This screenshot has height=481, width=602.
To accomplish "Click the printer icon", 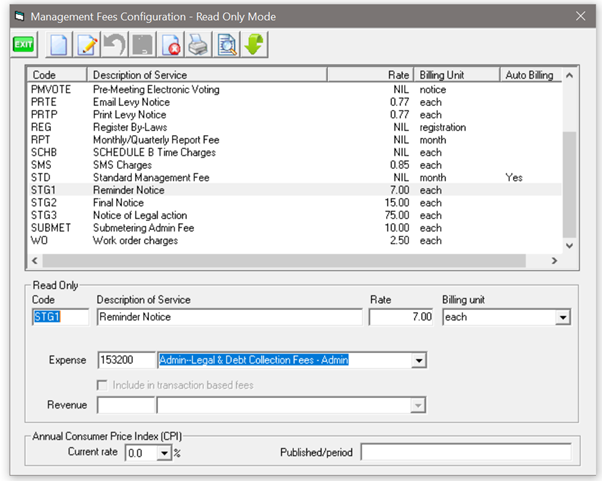I will coord(198,45).
